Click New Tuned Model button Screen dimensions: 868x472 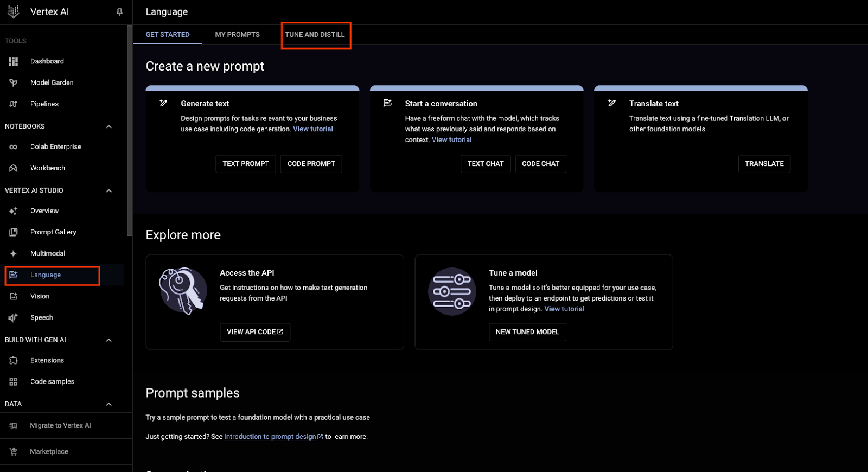pos(527,332)
